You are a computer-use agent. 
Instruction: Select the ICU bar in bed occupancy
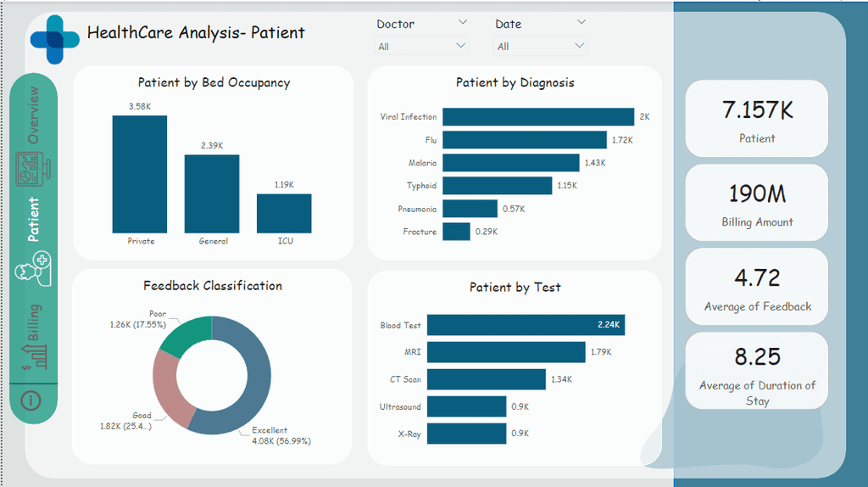coord(284,213)
